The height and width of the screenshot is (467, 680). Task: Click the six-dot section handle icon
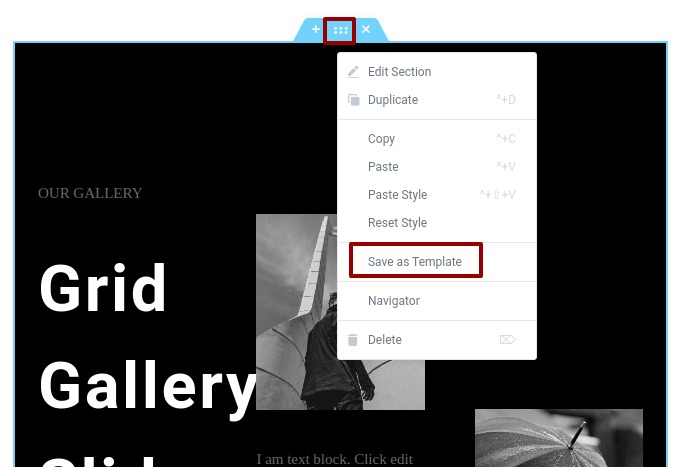click(340, 30)
